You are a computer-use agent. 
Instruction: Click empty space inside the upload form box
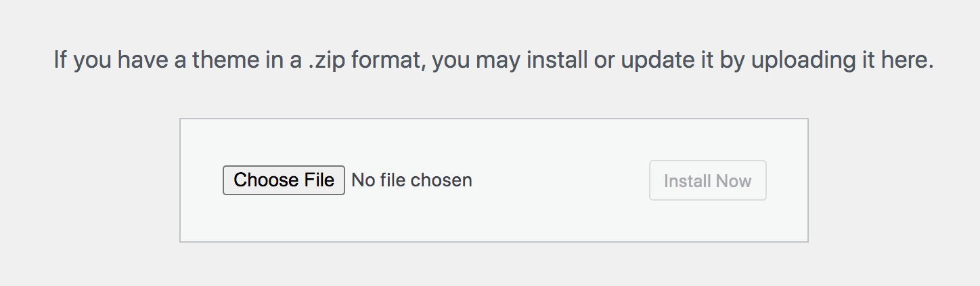coord(493,217)
